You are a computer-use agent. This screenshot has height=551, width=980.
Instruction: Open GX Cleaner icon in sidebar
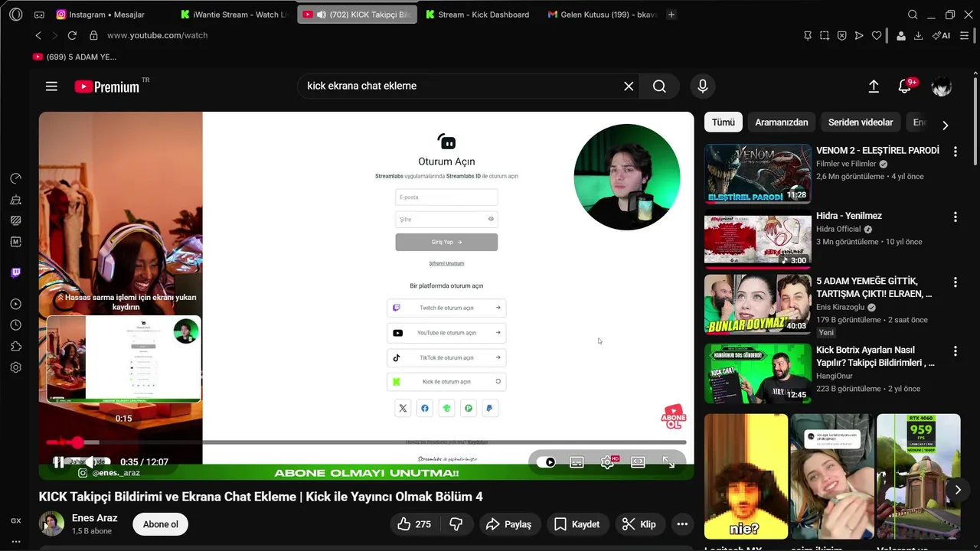(x=16, y=200)
